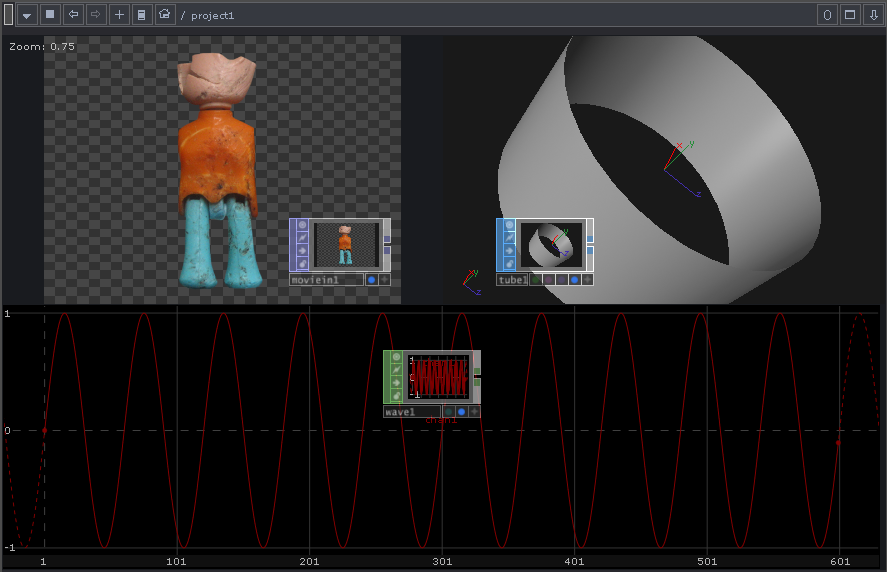
Task: Toggle green flag dot under tube1
Action: [x=536, y=279]
